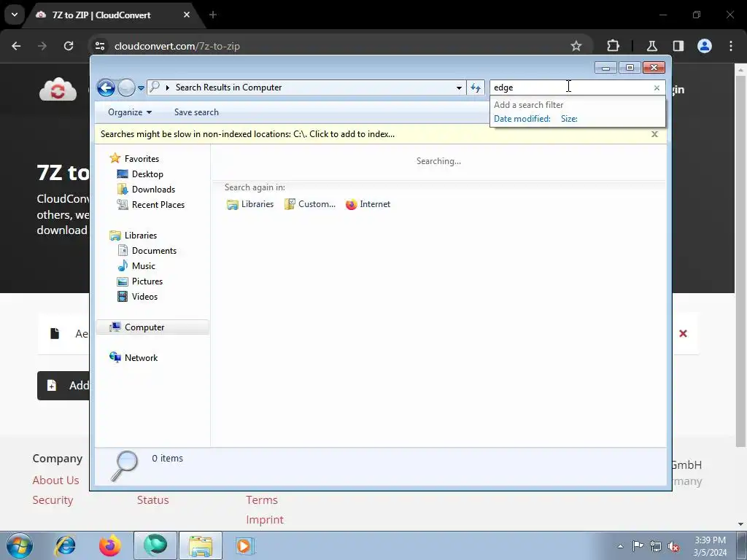
Task: Open Documents library
Action: point(147,251)
